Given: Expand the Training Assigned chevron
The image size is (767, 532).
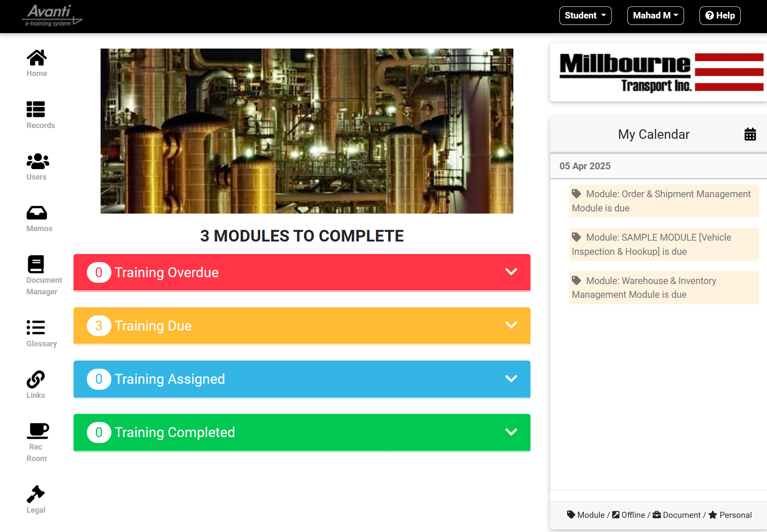Looking at the screenshot, I should [x=511, y=379].
